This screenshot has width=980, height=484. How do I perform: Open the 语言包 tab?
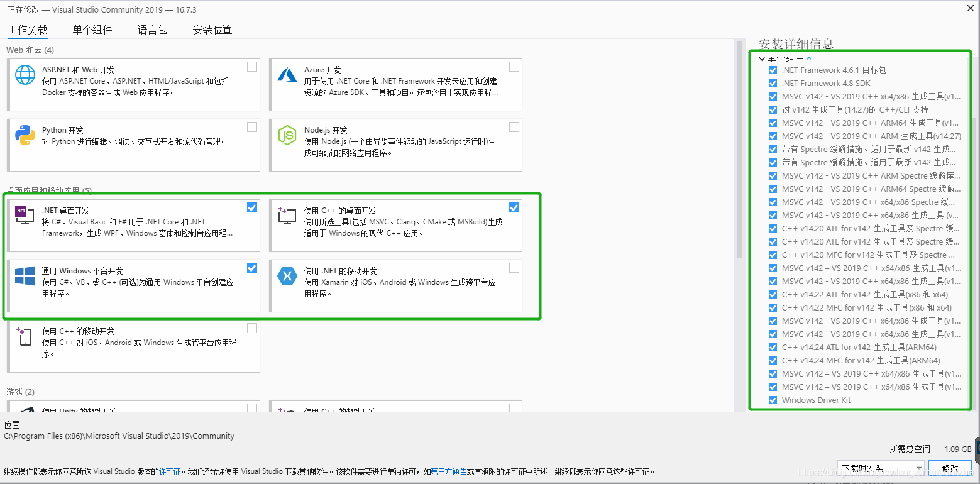click(x=151, y=29)
